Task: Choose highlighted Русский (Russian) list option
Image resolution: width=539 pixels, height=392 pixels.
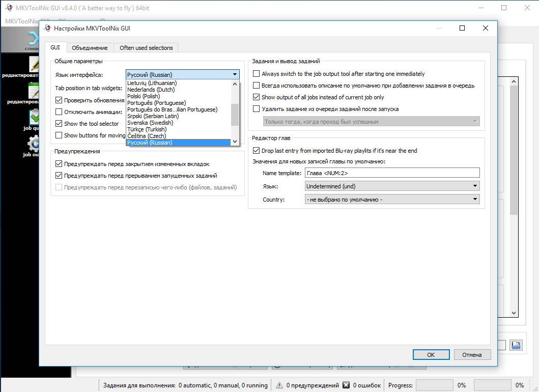Action: [179, 143]
